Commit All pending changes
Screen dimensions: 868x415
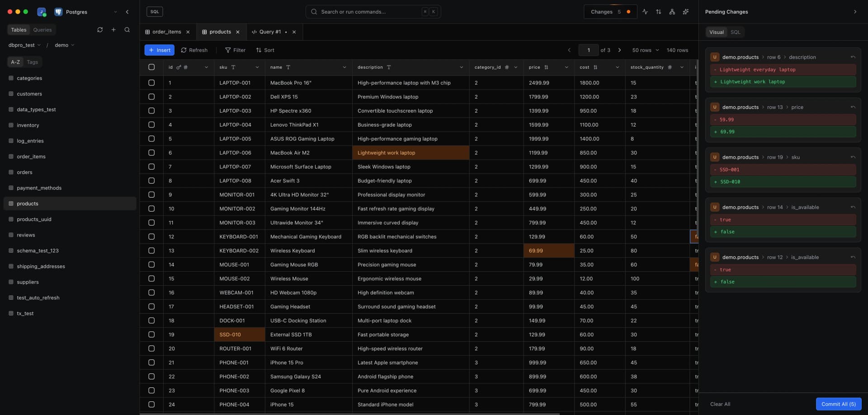(838, 404)
